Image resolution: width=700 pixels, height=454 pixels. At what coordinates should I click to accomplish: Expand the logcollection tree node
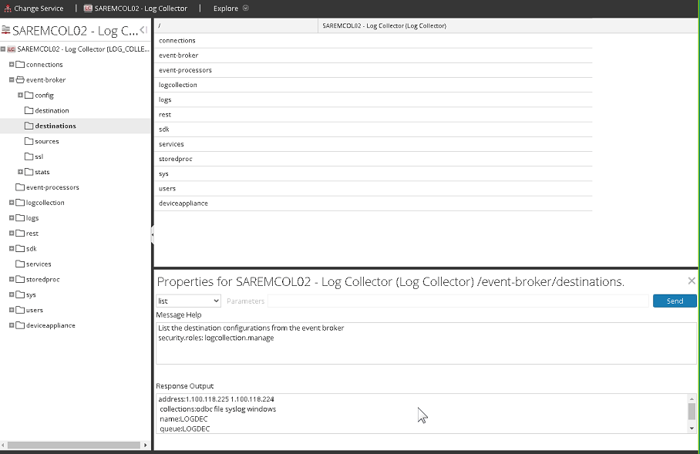tap(12, 203)
